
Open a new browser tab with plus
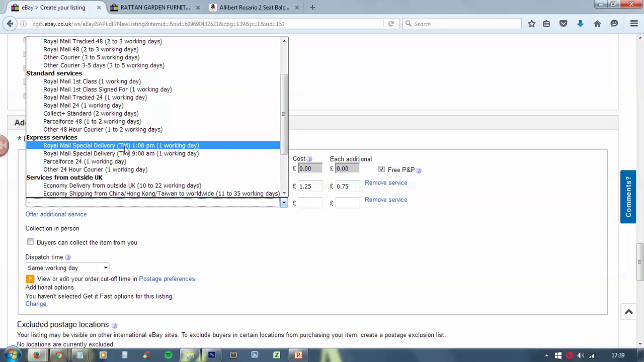coord(312,8)
